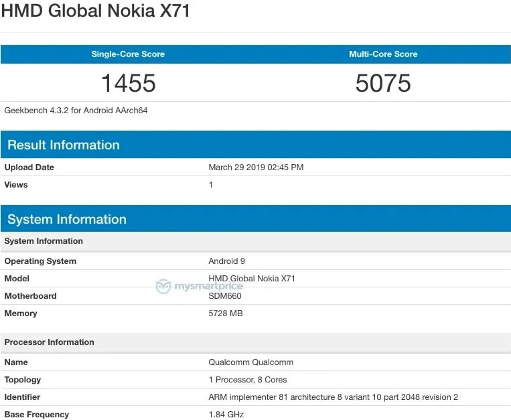Image resolution: width=511 pixels, height=420 pixels.
Task: Click the gray System Information subheader row
Action: coord(256,241)
